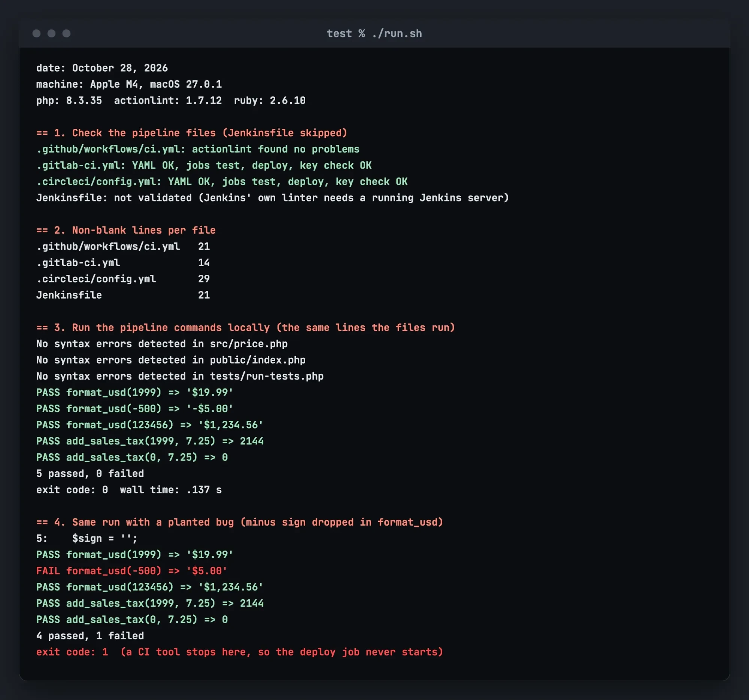Click row '.gitlab-ci.yml 14'

click(123, 262)
